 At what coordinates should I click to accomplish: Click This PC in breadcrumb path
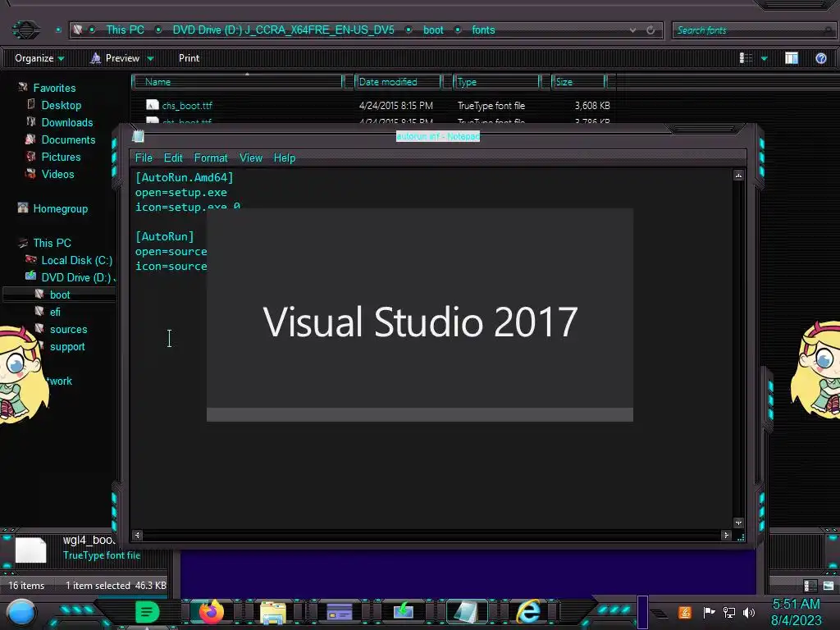click(x=125, y=30)
